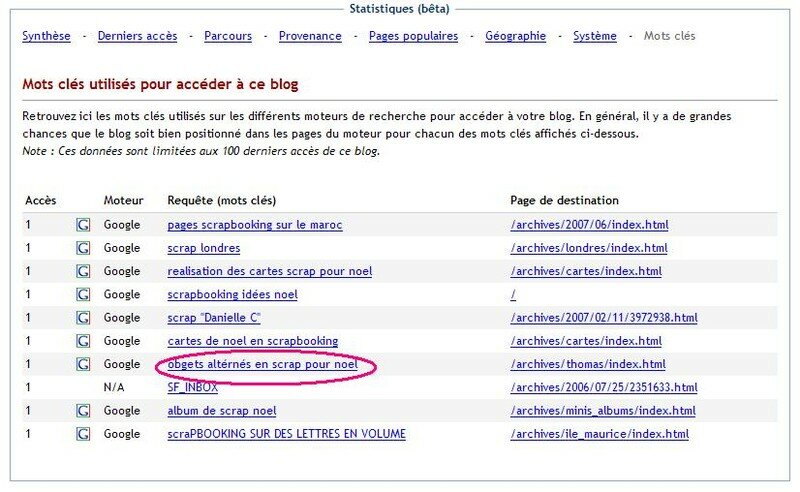800x492 pixels.
Task: Open the root '/' destination link
Action: 513,294
